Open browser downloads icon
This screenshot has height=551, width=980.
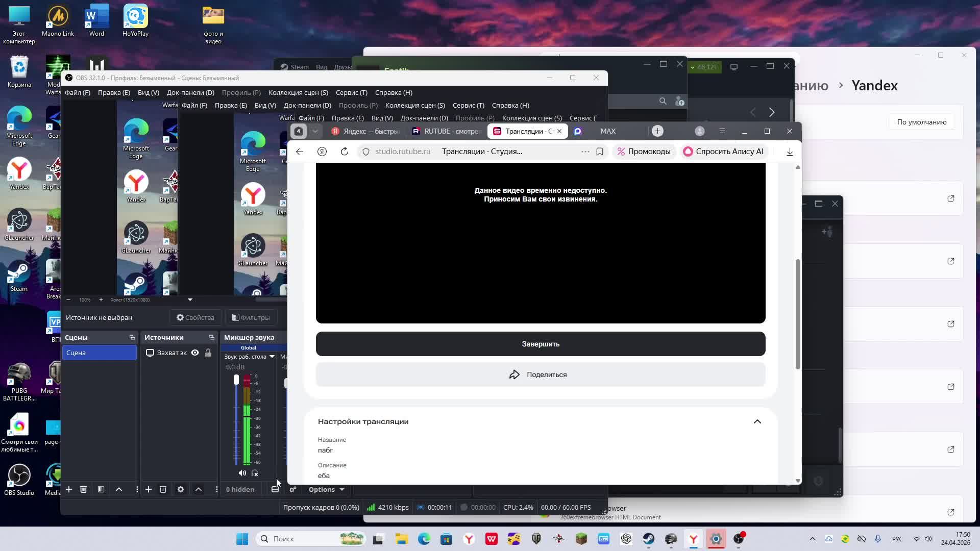790,152
